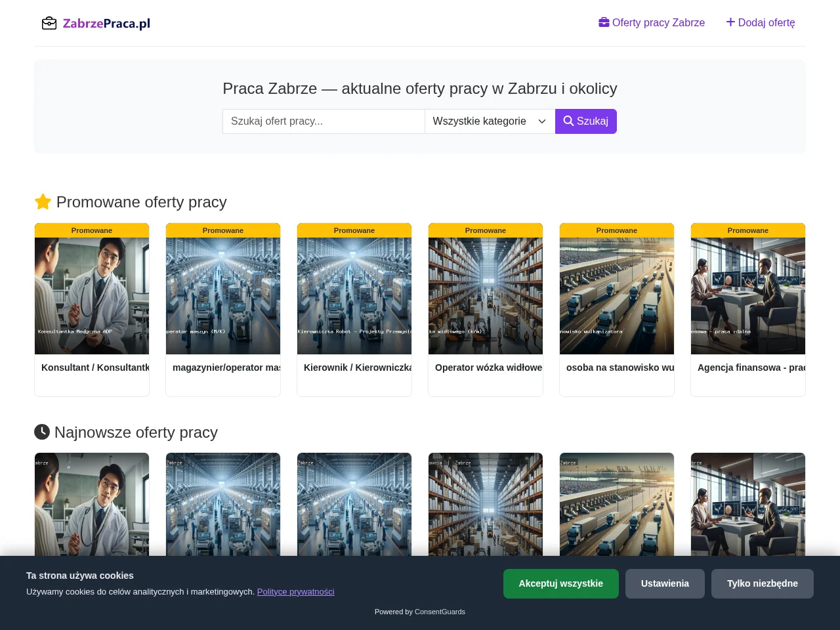Open the Wszystkie kategorie dropdown

click(490, 121)
